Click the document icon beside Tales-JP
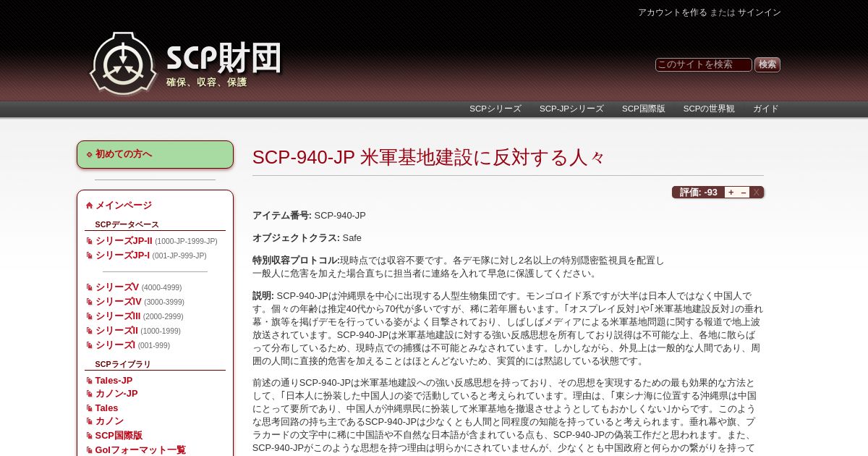The height and width of the screenshot is (456, 868). [x=89, y=381]
